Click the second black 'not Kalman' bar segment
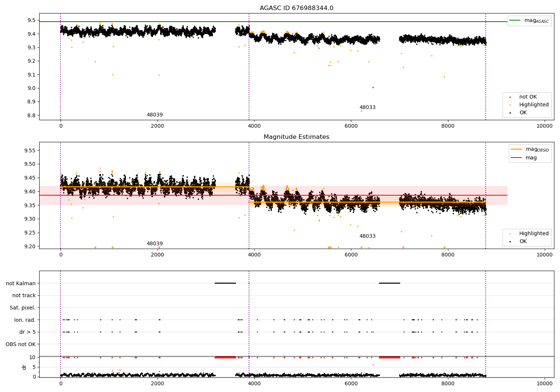Viewport: 560px width, 392px height. tap(389, 283)
